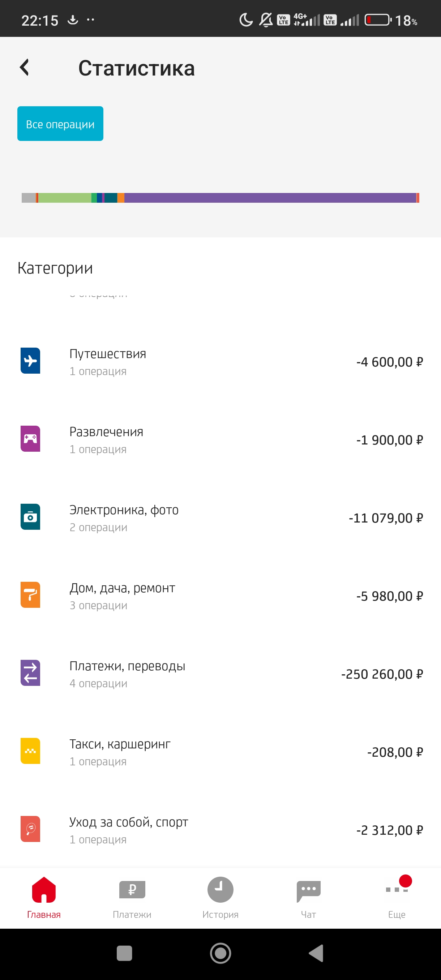Tap the Развлечения gamepad icon
Image resolution: width=441 pixels, height=980 pixels.
click(x=30, y=439)
